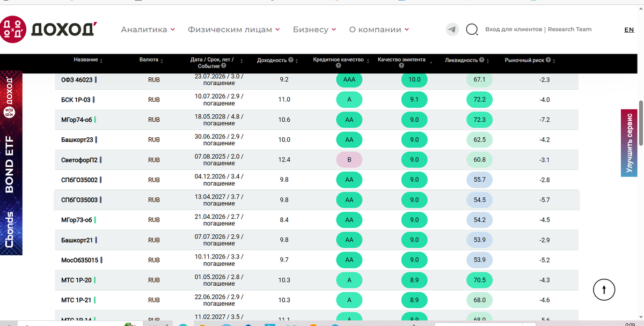Open bond Башкорт21
Image resolution: width=644 pixels, height=326 pixels.
(x=77, y=240)
